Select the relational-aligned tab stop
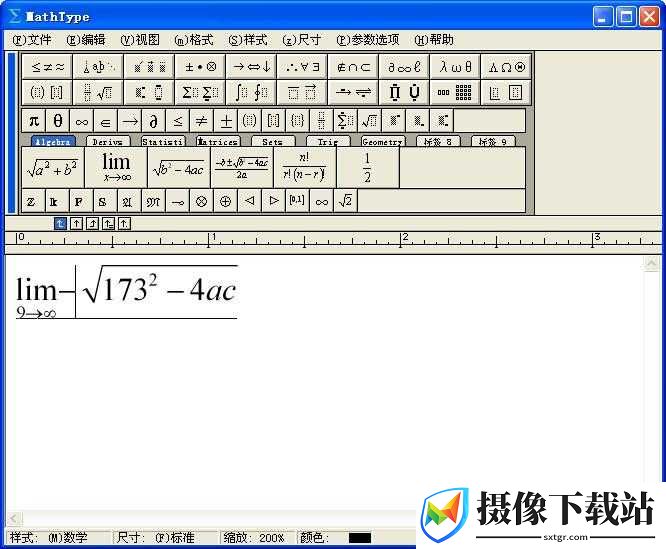This screenshot has width=666, height=549. pos(108,223)
